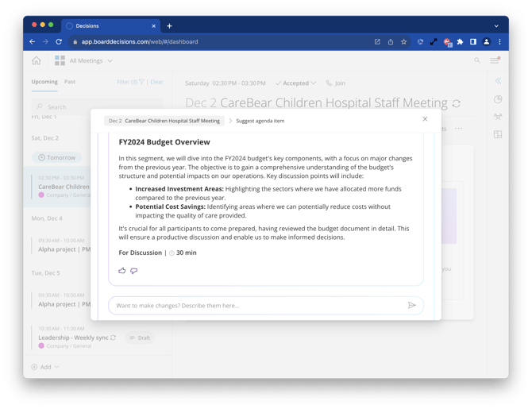Go to the home icon in app header

(37, 61)
